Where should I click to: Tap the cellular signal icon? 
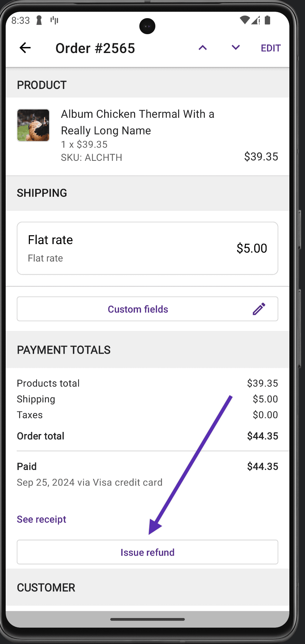(x=256, y=20)
